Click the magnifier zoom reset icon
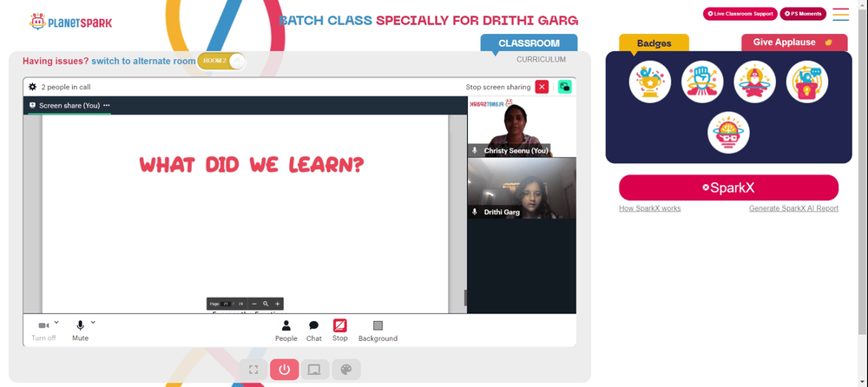The height and width of the screenshot is (387, 868). [x=266, y=304]
